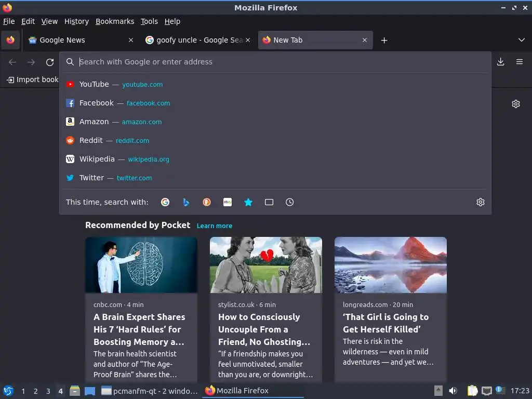
Task: Search this time with eBay icon
Action: [228, 202]
